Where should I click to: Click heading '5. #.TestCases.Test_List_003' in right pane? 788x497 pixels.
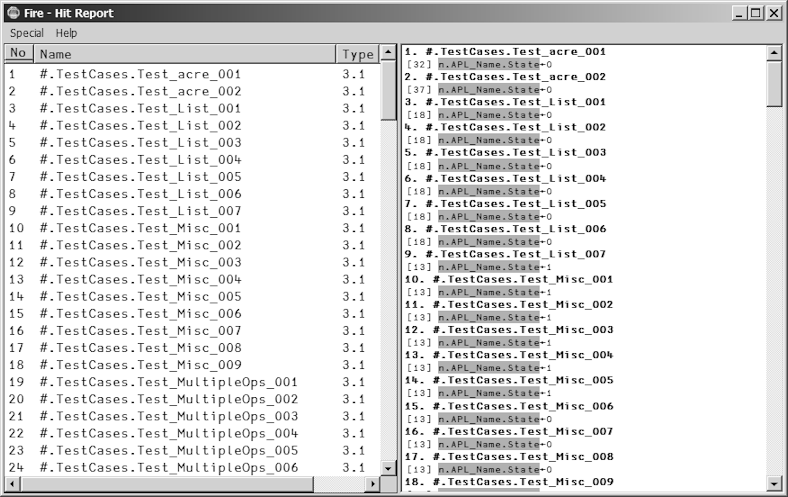tap(505, 153)
